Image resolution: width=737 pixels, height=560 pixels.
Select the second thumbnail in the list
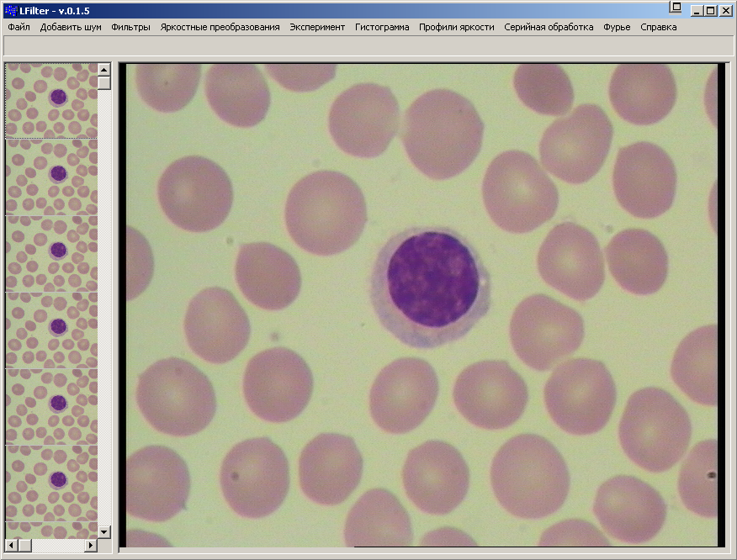tap(51, 177)
